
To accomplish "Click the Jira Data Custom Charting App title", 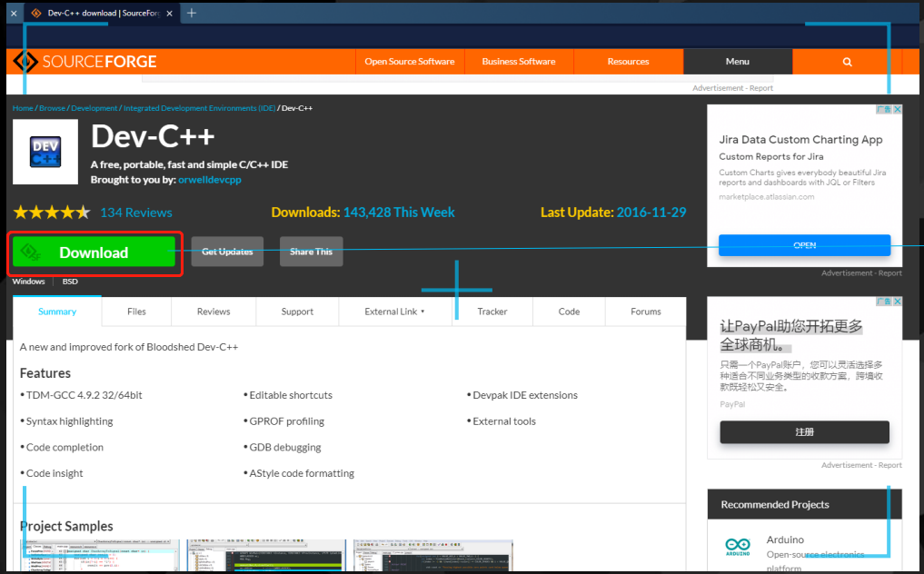I will (x=800, y=140).
